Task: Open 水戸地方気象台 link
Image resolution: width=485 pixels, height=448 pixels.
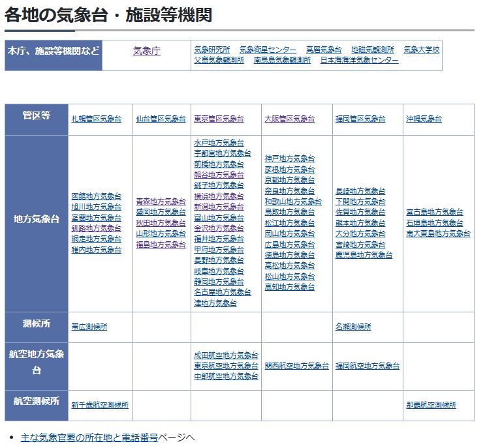Action: (219, 143)
